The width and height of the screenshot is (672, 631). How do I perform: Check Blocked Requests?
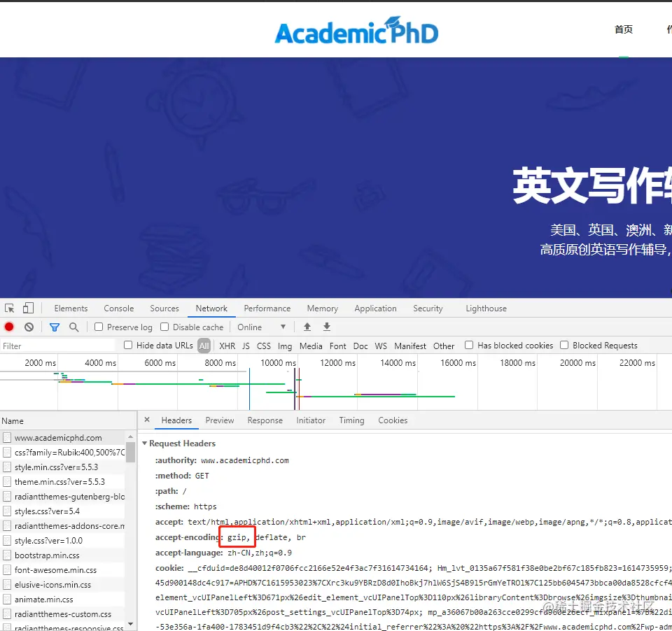click(564, 346)
